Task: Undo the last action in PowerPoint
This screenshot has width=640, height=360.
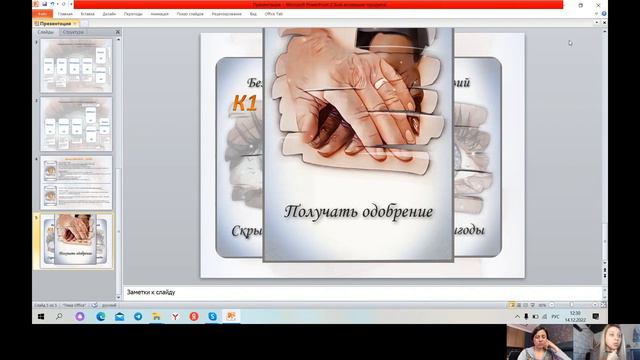Action: click(52, 4)
